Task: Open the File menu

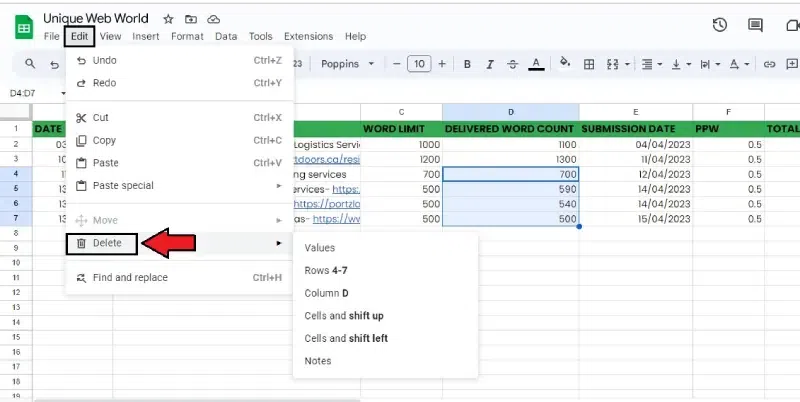Action: pos(52,36)
